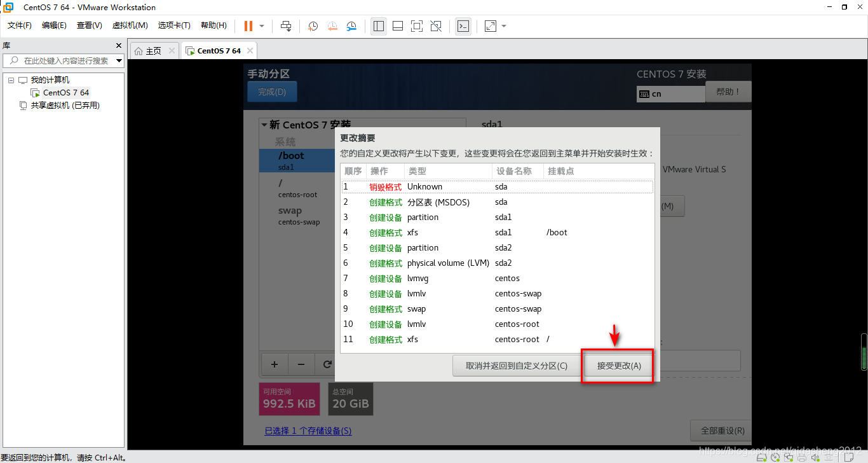Click the 帮助! help button
The width and height of the screenshot is (868, 463).
point(728,92)
